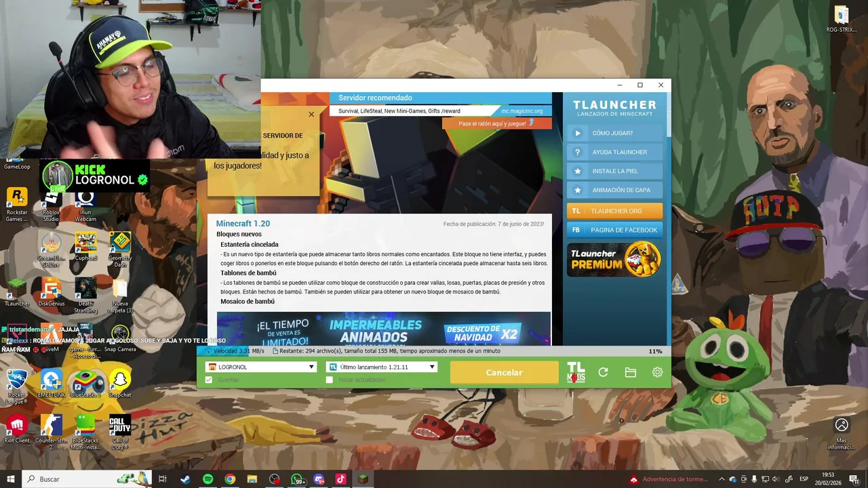Screen dimensions: 868x488
Task: Click the Mas información desktop widget
Action: tap(842, 434)
